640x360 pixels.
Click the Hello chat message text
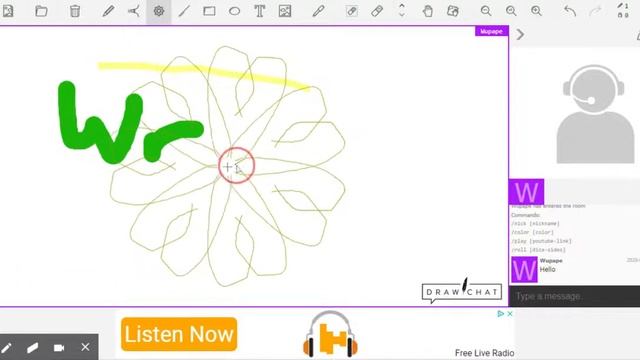[547, 269]
